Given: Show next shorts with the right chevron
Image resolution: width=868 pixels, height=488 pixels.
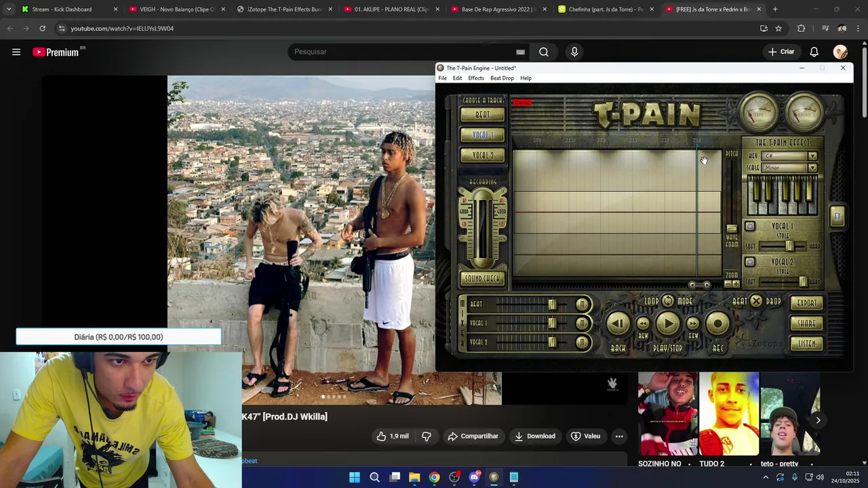Looking at the screenshot, I should 818,420.
